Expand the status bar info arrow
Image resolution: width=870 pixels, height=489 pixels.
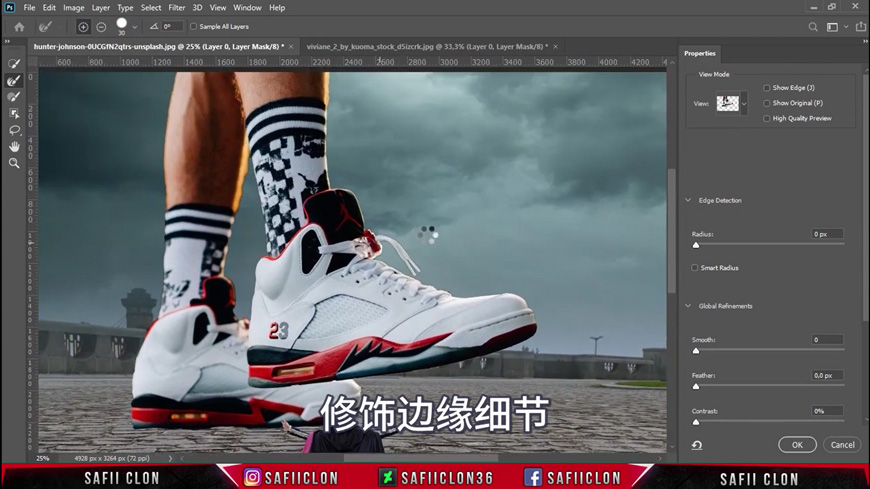[x=170, y=458]
